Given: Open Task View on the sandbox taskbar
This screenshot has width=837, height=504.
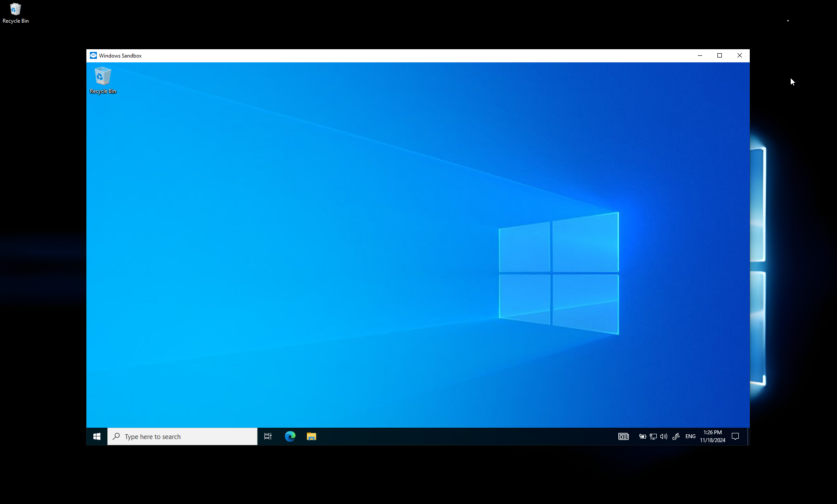Looking at the screenshot, I should click(x=268, y=436).
